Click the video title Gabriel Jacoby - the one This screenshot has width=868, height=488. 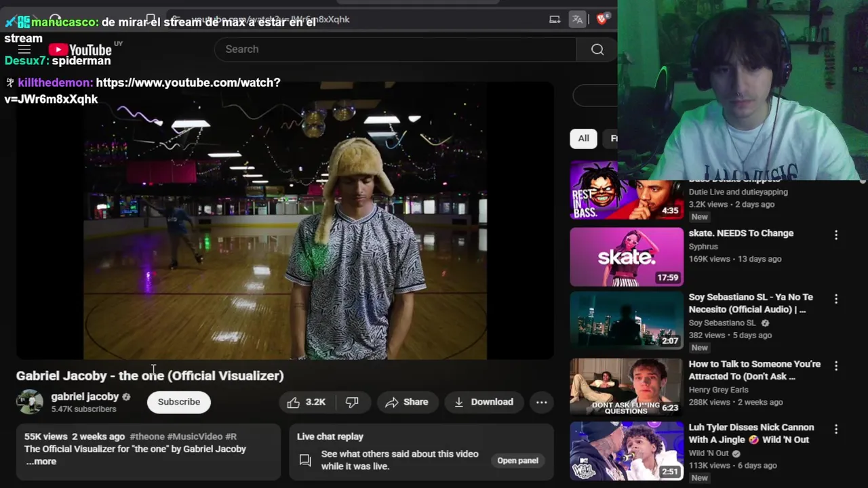(150, 375)
